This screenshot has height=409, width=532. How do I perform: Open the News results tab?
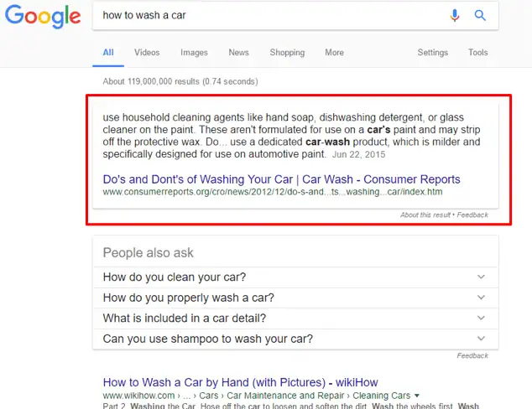238,53
